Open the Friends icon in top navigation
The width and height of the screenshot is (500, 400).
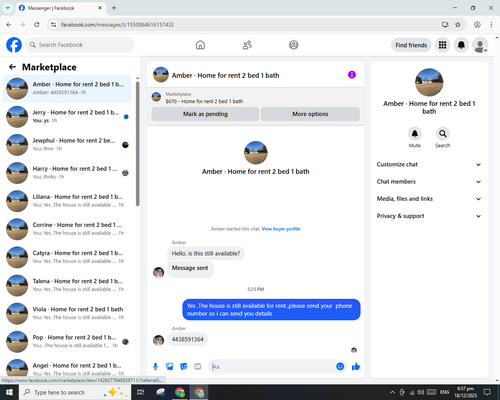pos(247,45)
